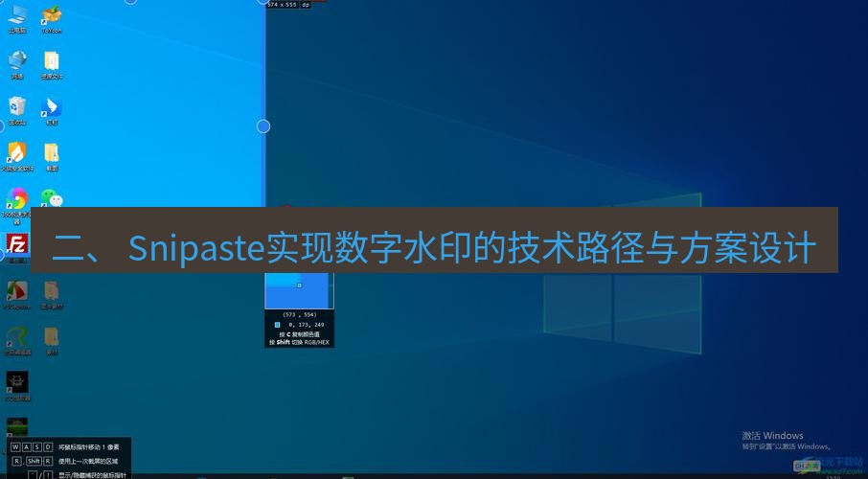Open the dimmed folder beside green R icon

(x=52, y=340)
